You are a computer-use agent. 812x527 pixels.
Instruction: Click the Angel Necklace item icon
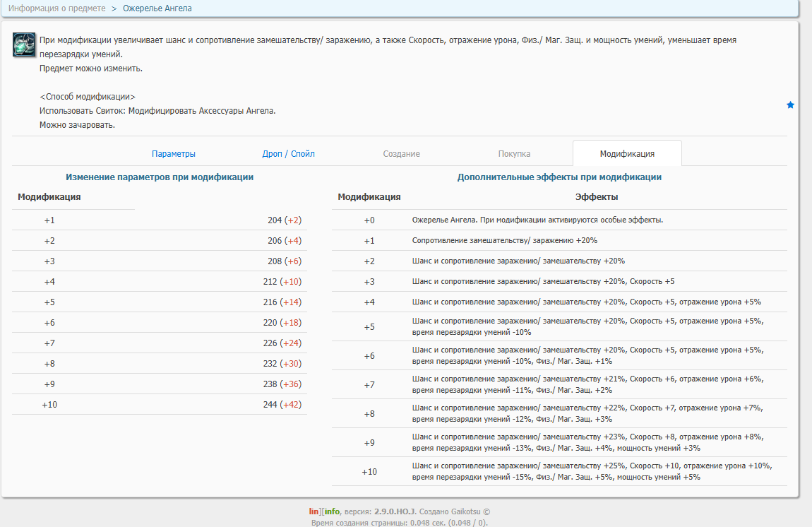[x=24, y=45]
